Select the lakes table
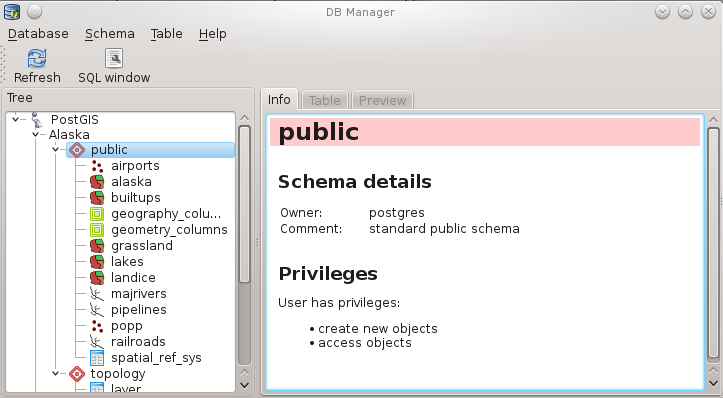723x398 pixels. [x=127, y=261]
